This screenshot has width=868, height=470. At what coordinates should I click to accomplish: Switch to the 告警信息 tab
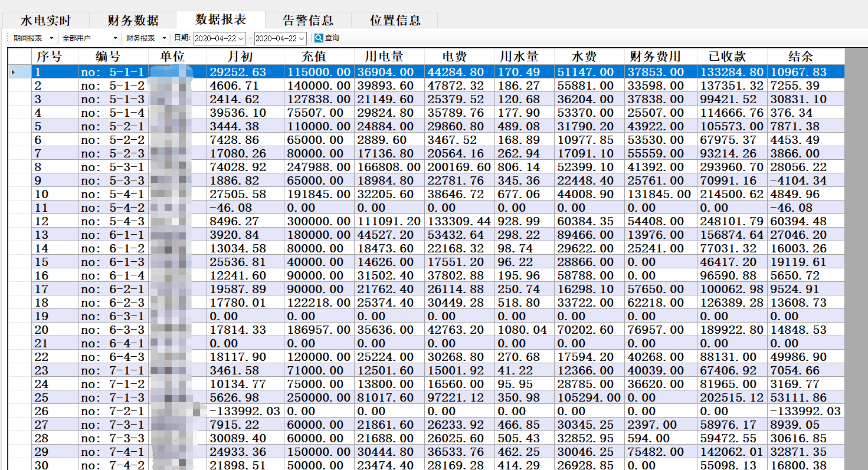click(308, 19)
